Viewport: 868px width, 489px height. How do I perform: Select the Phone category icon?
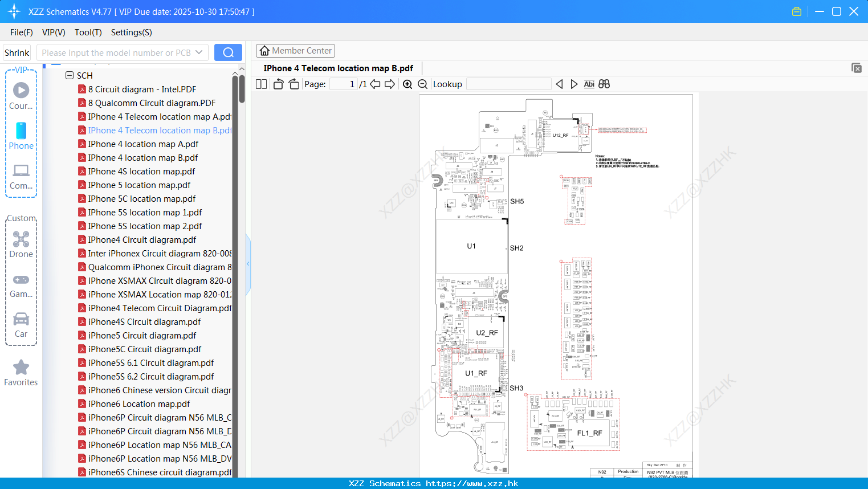coord(21,136)
